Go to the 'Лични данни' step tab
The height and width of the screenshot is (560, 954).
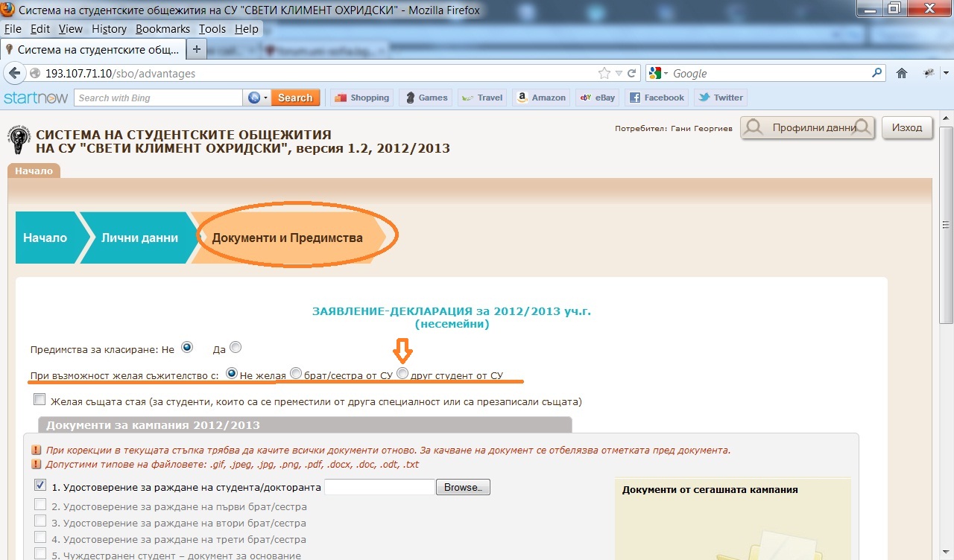[139, 238]
